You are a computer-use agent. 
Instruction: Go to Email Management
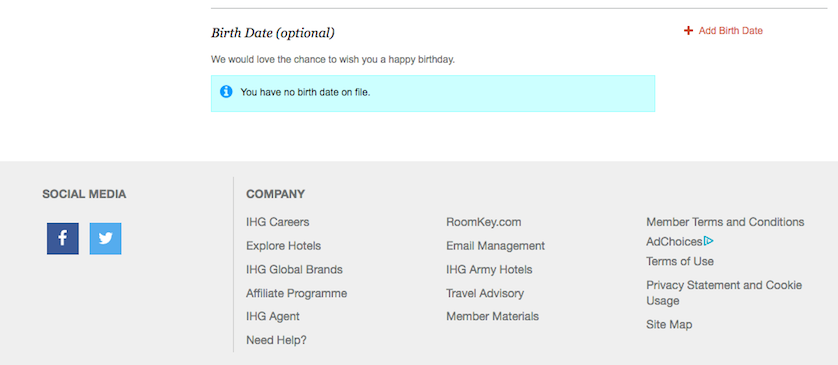495,246
